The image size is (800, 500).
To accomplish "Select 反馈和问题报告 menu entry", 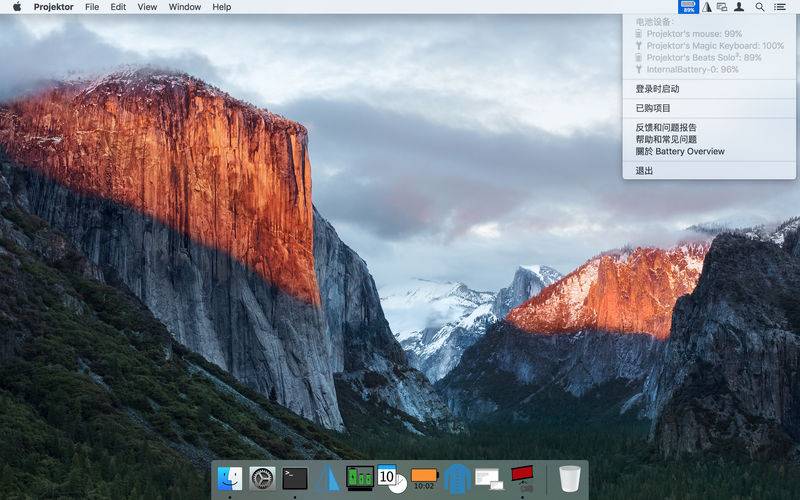I will (x=709, y=128).
